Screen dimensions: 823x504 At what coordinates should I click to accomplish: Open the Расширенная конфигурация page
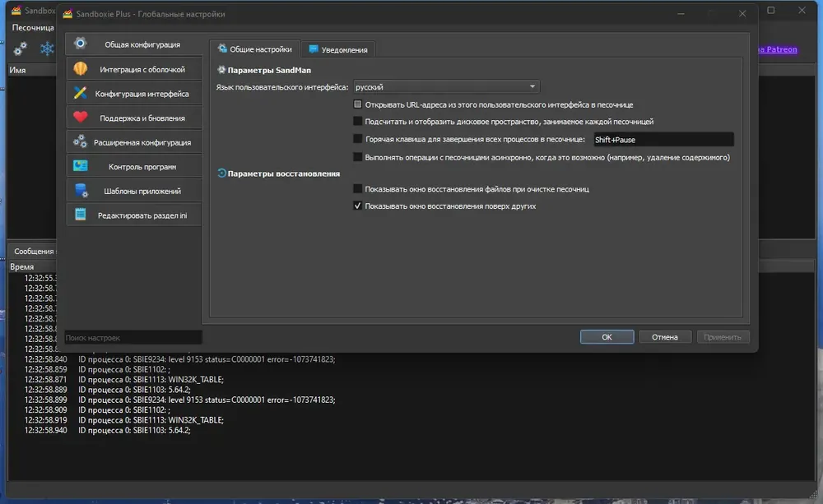134,142
